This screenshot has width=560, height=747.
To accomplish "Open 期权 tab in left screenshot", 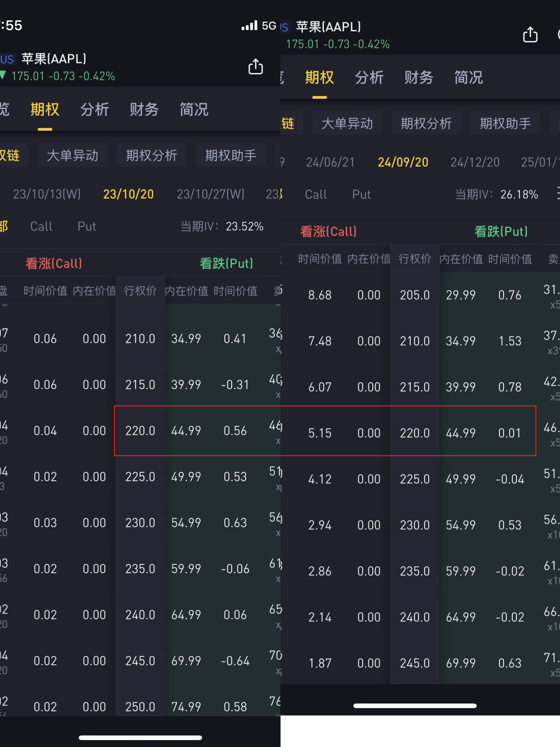I will pyautogui.click(x=45, y=109).
